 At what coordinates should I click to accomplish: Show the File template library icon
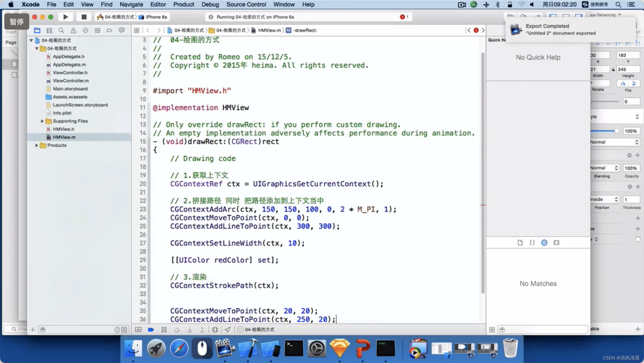pyautogui.click(x=520, y=243)
